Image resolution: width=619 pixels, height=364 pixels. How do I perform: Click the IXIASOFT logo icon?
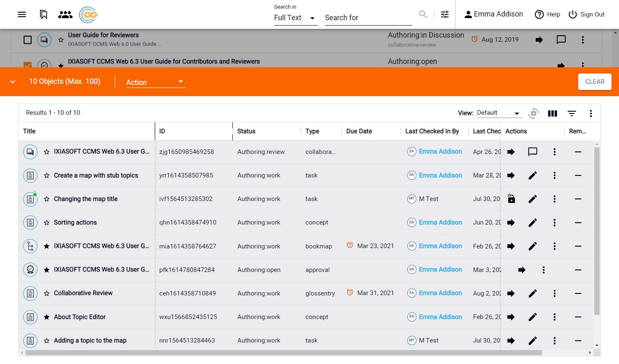point(88,15)
